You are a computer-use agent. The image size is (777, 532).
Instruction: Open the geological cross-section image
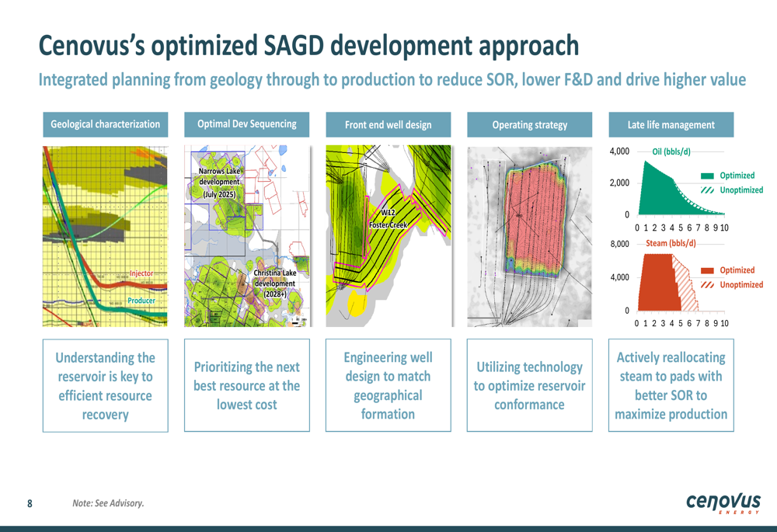105,236
